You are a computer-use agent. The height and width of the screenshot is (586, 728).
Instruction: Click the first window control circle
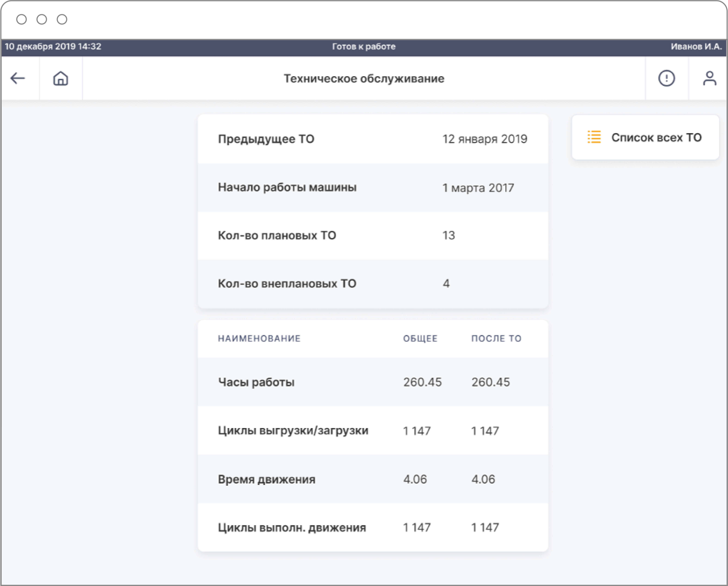22,19
